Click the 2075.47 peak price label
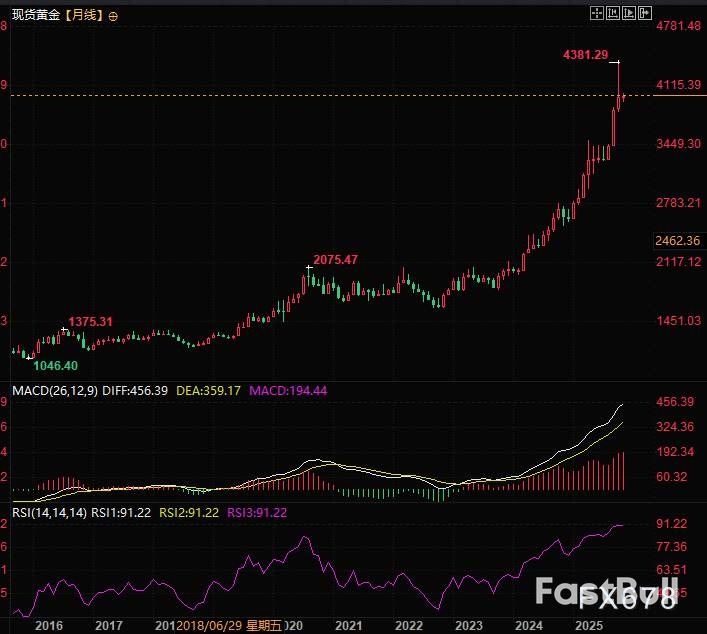Viewport: 707px width, 634px height. pos(334,259)
